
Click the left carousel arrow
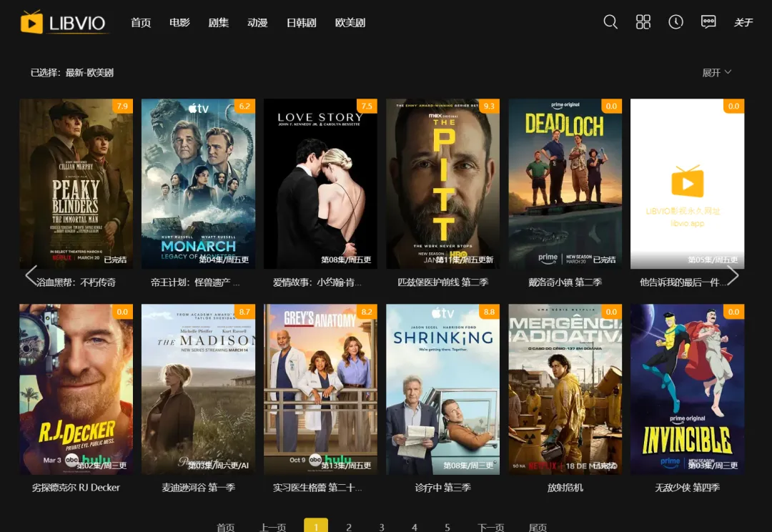click(x=31, y=275)
